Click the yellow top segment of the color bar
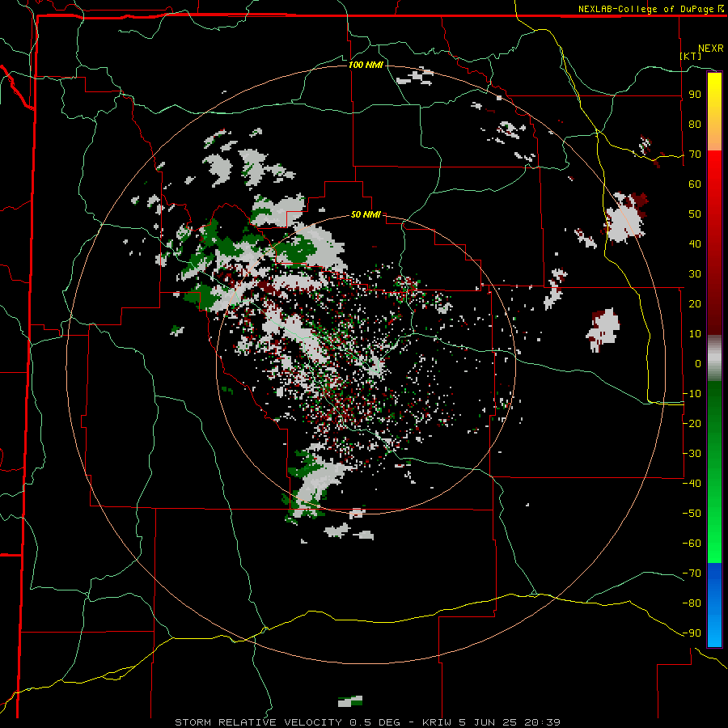The height and width of the screenshot is (728, 728). coord(714,112)
